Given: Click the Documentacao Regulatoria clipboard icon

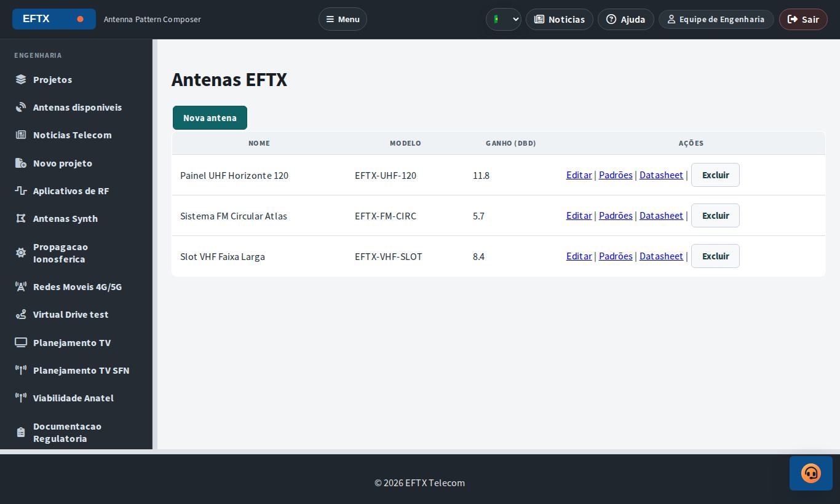Looking at the screenshot, I should pyautogui.click(x=21, y=432).
